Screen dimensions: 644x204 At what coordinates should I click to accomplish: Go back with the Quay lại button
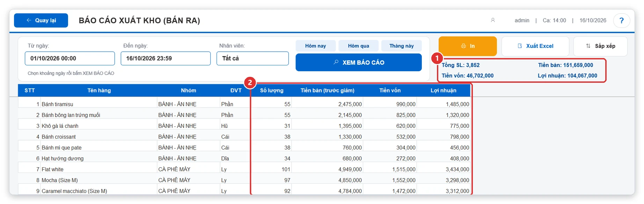tap(41, 20)
